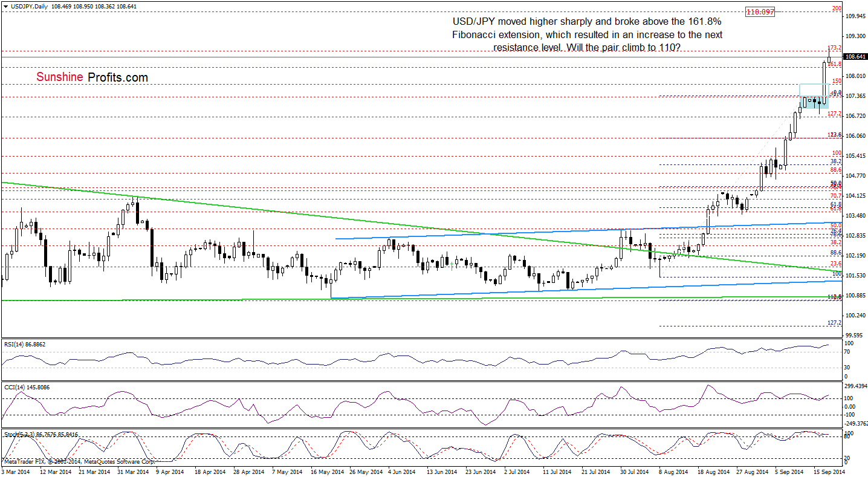The width and height of the screenshot is (868, 477).
Task: Click the 173.2 Fibonacci extension label
Action: [835, 47]
